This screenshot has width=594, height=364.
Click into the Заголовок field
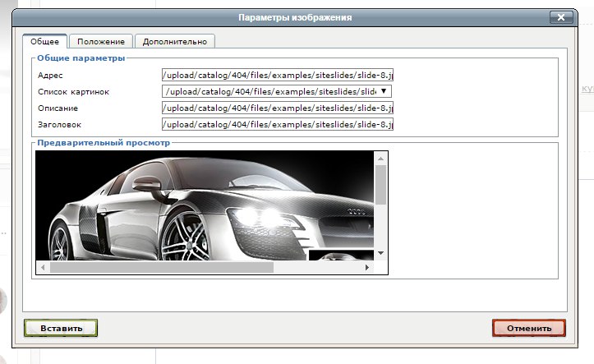(277, 125)
